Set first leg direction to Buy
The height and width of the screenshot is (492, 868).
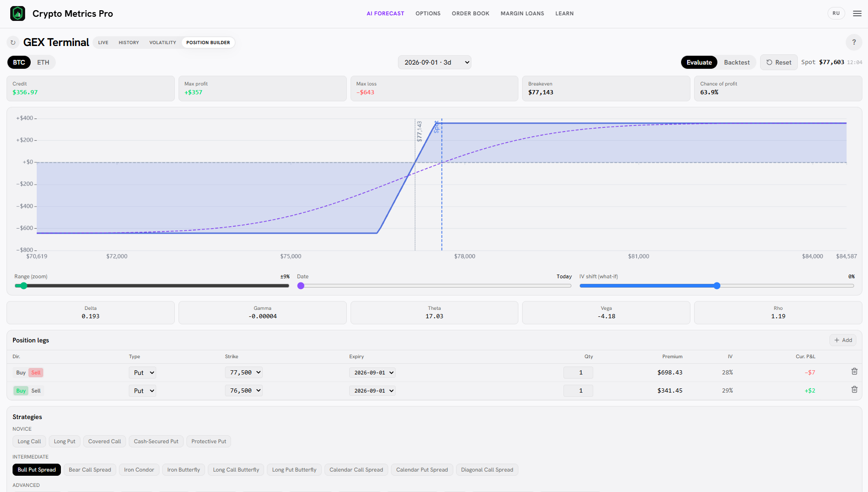(x=21, y=373)
